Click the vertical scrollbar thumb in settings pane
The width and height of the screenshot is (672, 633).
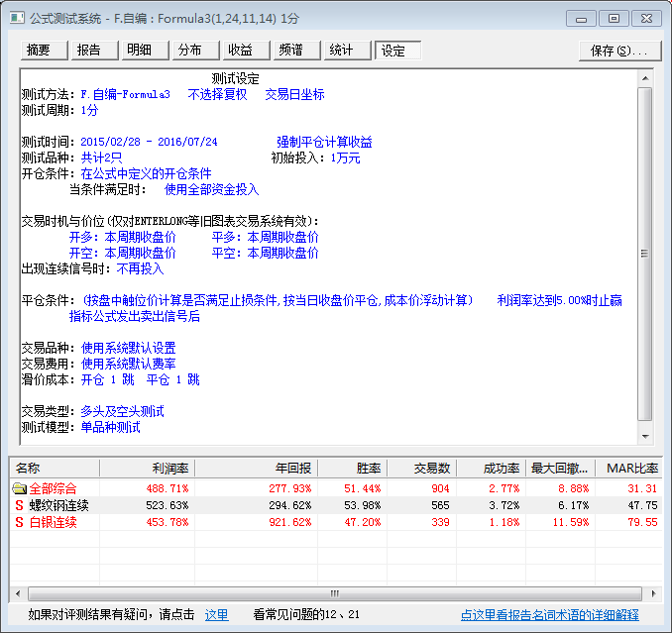(644, 254)
